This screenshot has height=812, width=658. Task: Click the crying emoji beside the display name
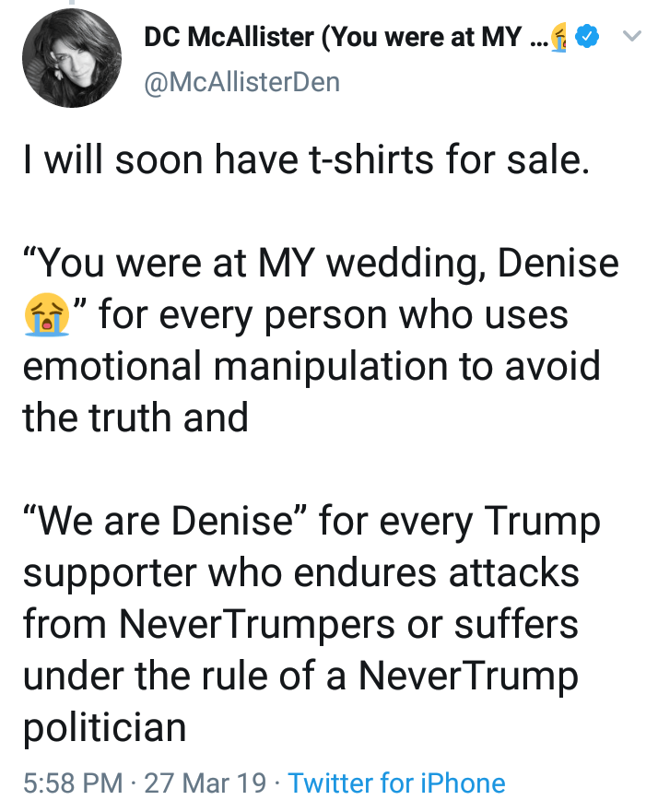coord(558,39)
